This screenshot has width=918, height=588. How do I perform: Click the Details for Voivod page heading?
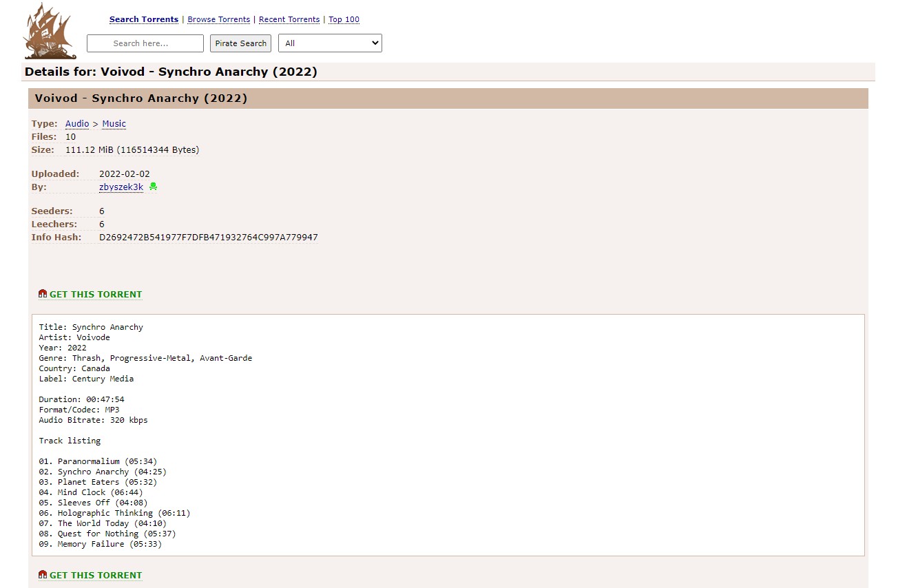click(x=171, y=72)
